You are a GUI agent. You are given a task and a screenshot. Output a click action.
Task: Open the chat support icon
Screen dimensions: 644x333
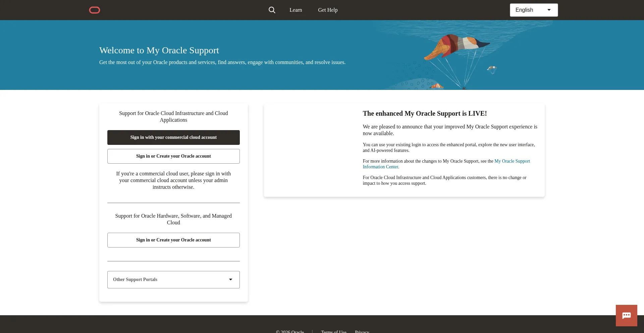(x=627, y=316)
